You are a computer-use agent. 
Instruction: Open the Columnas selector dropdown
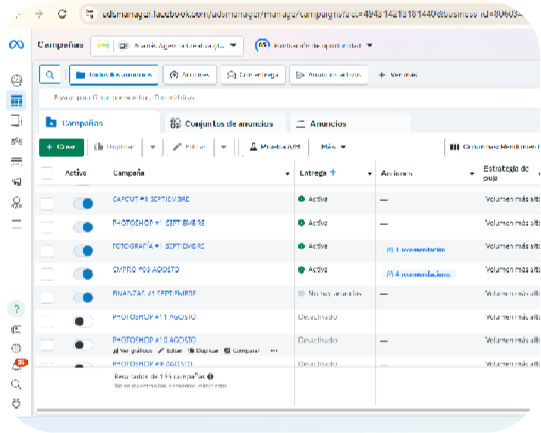click(x=493, y=147)
